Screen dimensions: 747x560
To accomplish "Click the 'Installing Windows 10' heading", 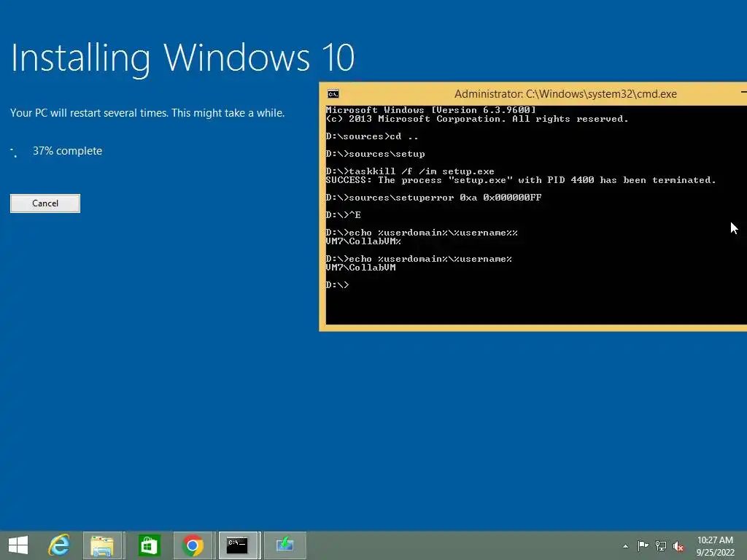I will click(x=182, y=58).
